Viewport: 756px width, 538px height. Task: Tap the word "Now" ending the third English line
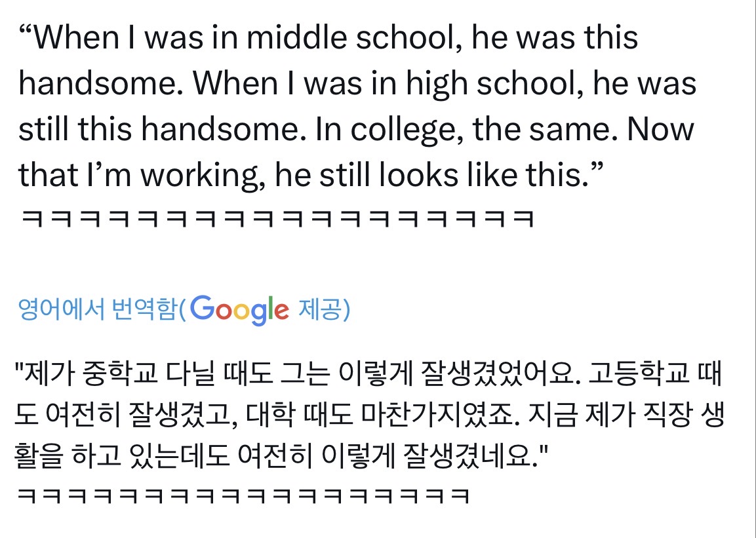[x=660, y=130]
